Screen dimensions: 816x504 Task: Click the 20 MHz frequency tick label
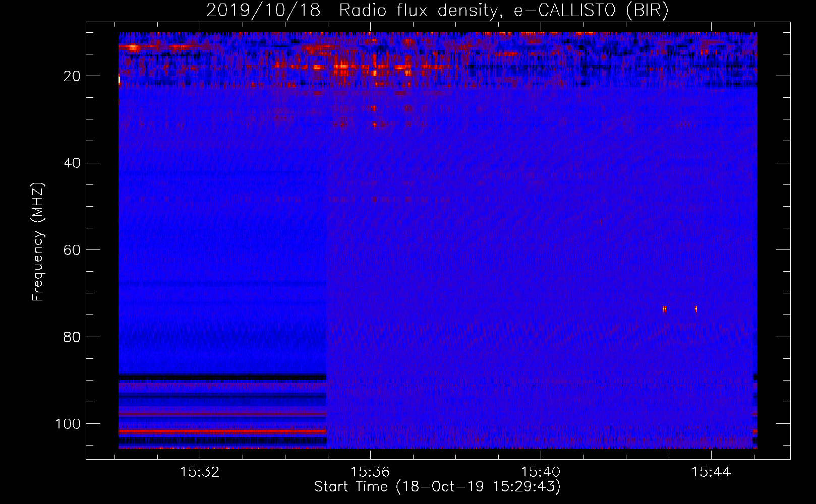pyautogui.click(x=73, y=76)
